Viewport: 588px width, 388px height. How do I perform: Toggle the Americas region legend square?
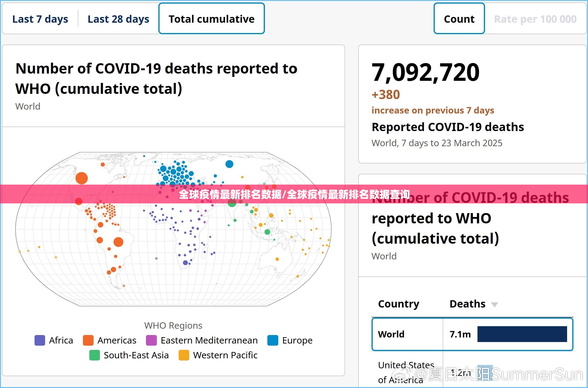coord(88,340)
